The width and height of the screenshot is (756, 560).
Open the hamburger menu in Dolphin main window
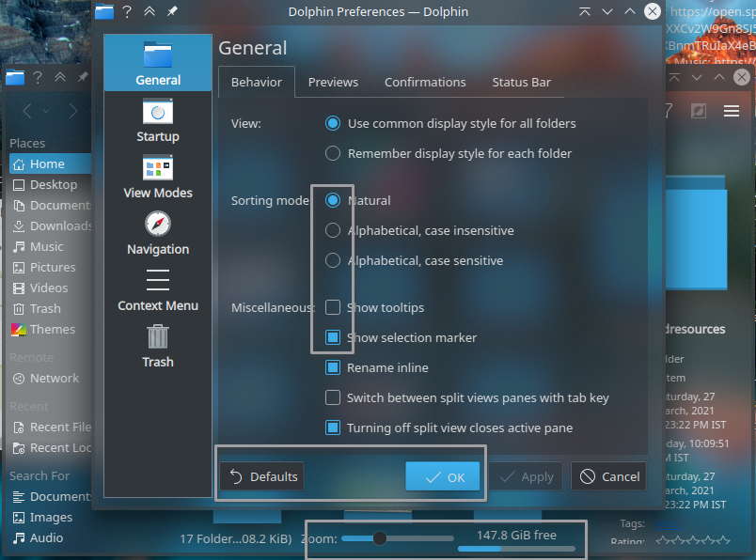(732, 111)
